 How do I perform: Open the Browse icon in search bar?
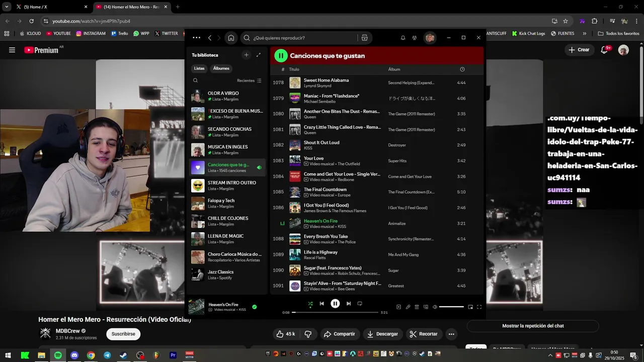click(365, 38)
